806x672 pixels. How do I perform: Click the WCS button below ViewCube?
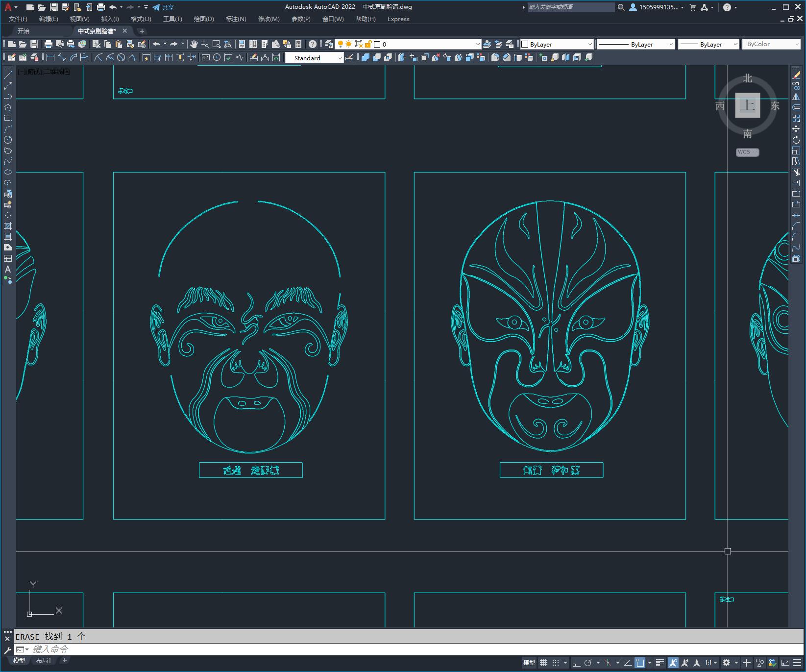coord(747,152)
